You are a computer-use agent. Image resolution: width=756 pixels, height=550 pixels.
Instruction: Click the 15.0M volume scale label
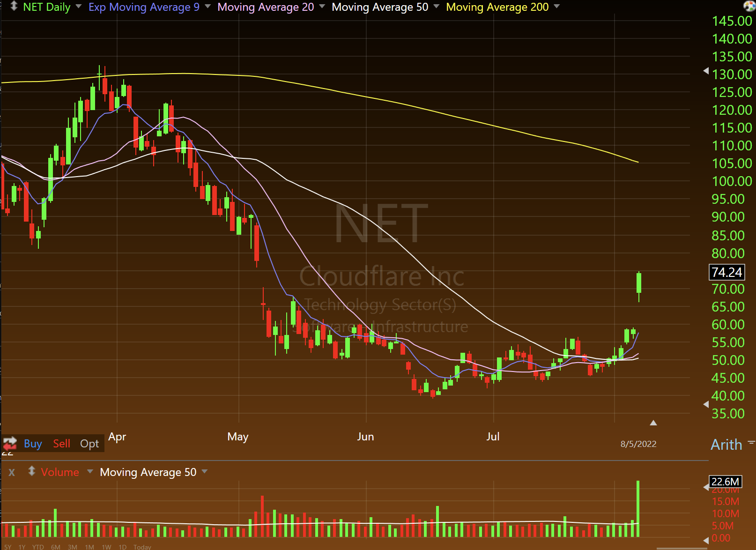coord(726,502)
